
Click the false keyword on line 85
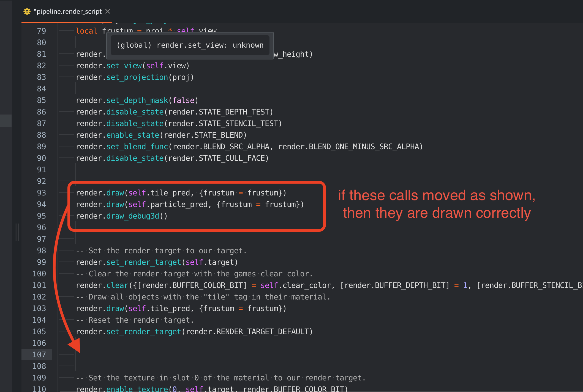(183, 100)
